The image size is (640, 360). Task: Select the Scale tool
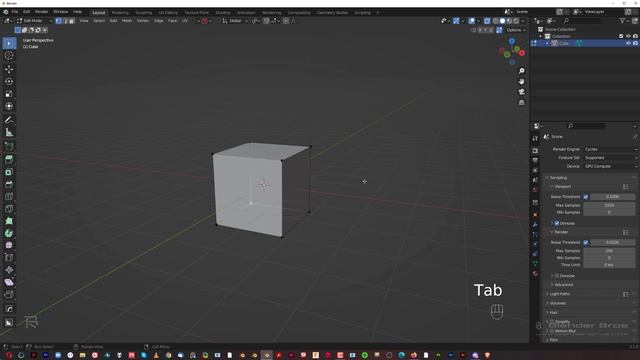coord(9,94)
